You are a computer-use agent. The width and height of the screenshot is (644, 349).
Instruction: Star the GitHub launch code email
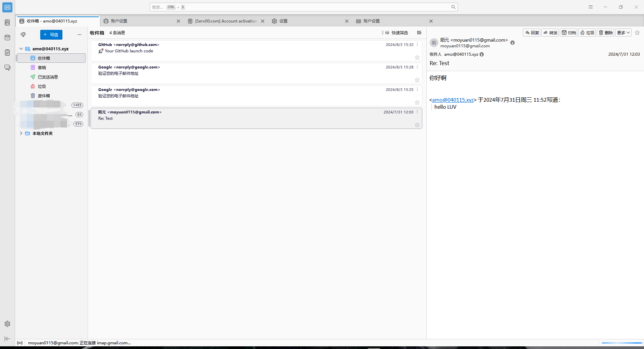(417, 57)
